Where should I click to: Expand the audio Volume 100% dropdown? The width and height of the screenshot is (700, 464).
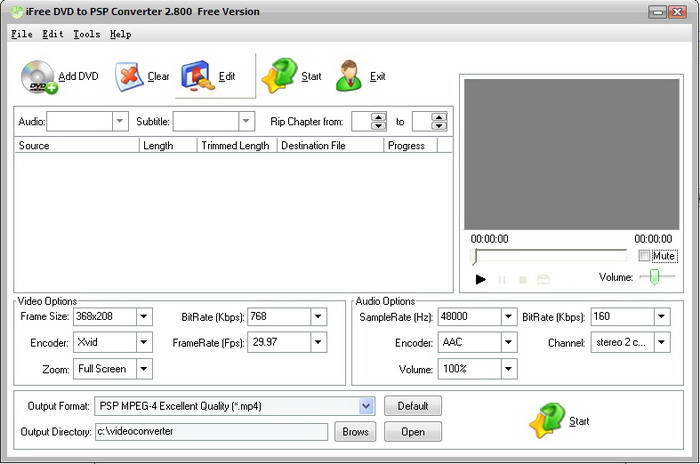[508, 369]
